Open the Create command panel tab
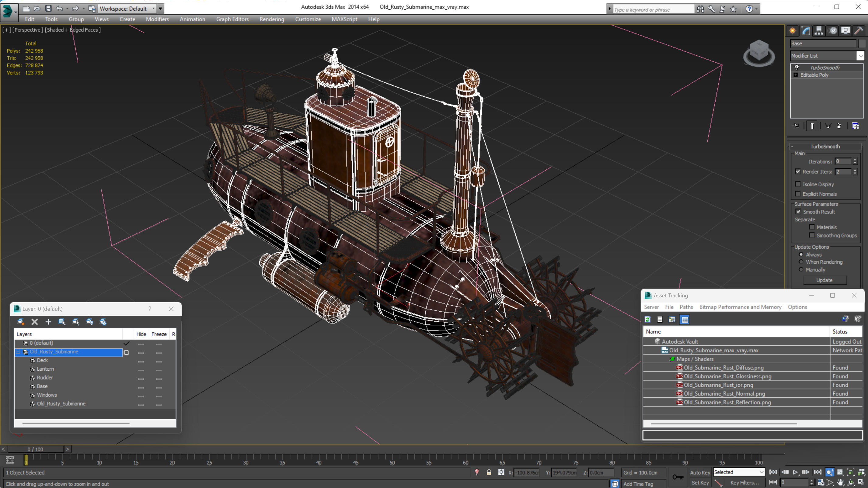 point(793,31)
